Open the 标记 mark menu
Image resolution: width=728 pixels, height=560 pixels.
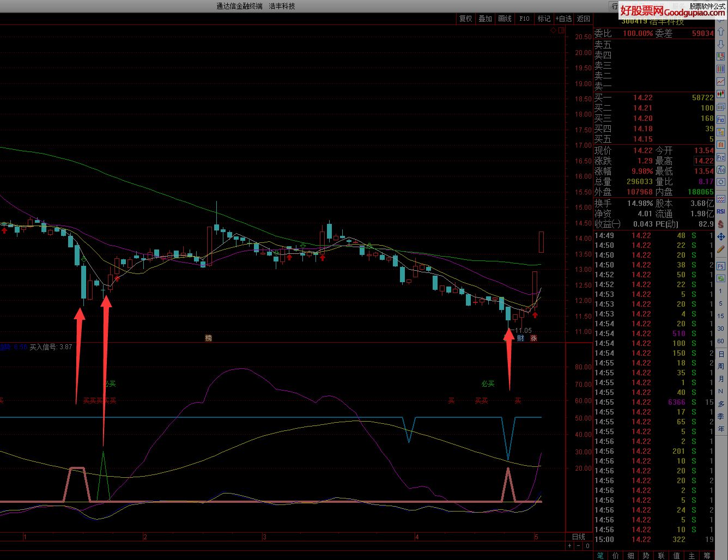tap(544, 19)
